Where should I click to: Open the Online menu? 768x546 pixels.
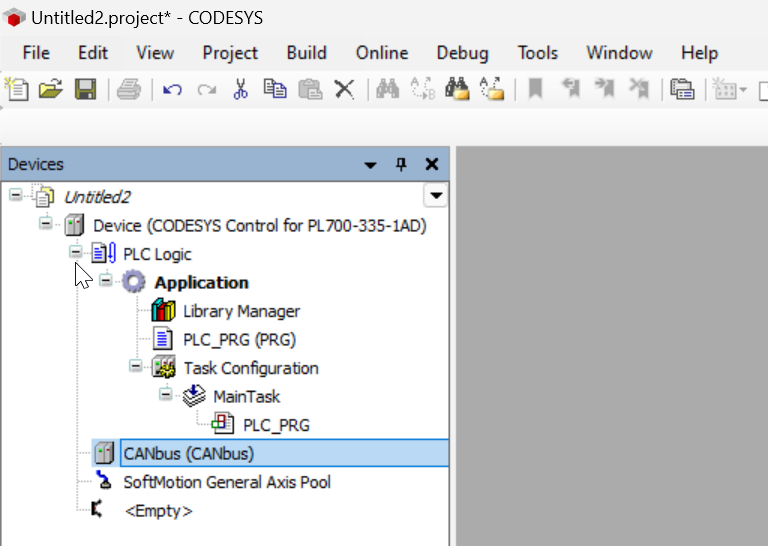382,53
